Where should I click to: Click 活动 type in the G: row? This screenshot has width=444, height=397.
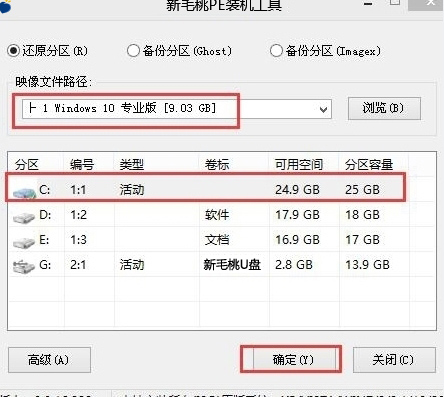coord(132,265)
